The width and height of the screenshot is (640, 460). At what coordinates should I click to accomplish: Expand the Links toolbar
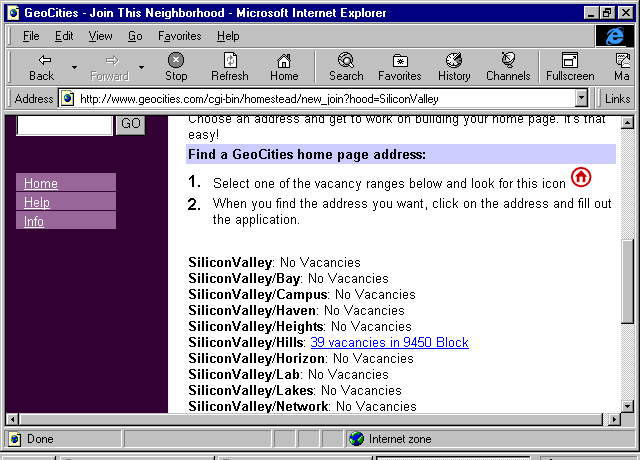pyautogui.click(x=617, y=99)
